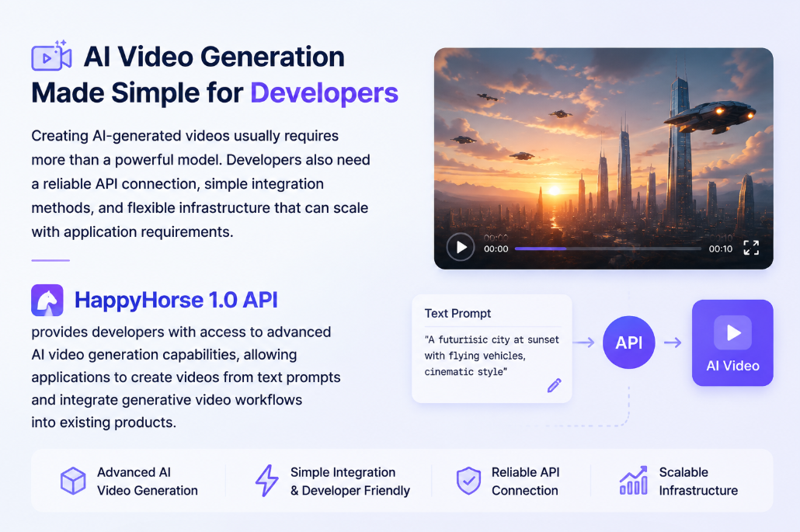Click the "Scalable Infrastructure" text
The width and height of the screenshot is (800, 532).
pyautogui.click(x=698, y=481)
